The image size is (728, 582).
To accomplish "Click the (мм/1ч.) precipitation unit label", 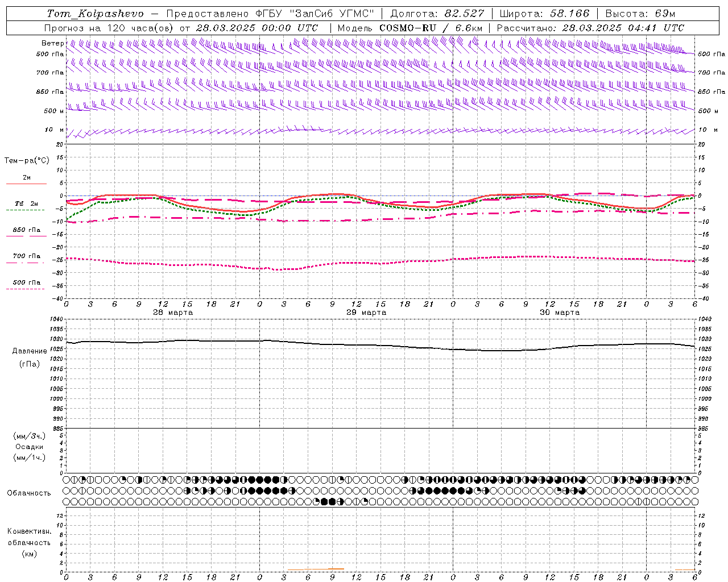I will pyautogui.click(x=30, y=458).
